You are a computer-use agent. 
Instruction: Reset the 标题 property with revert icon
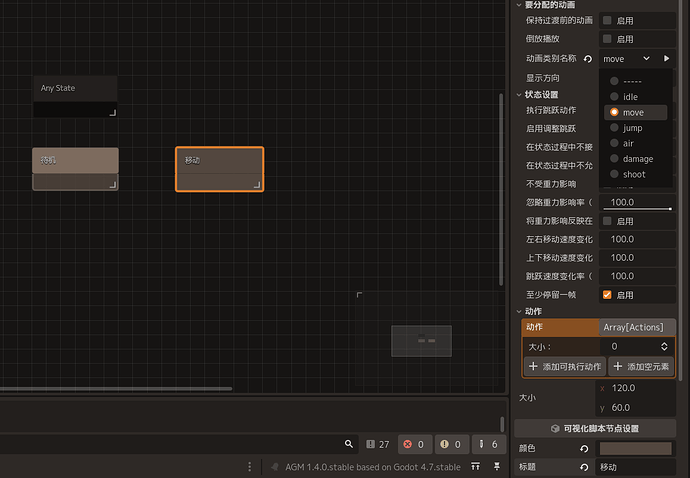[x=584, y=467]
